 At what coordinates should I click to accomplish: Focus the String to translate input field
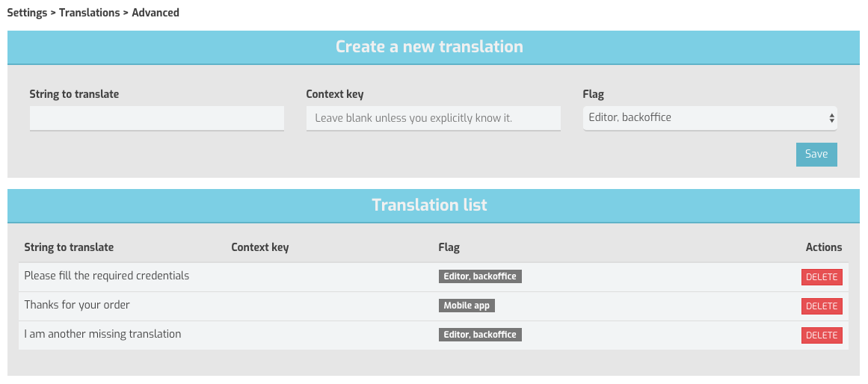(157, 118)
